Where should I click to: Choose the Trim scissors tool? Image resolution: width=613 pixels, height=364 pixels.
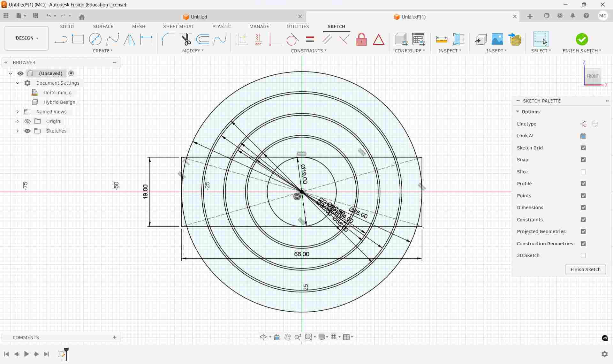(186, 39)
